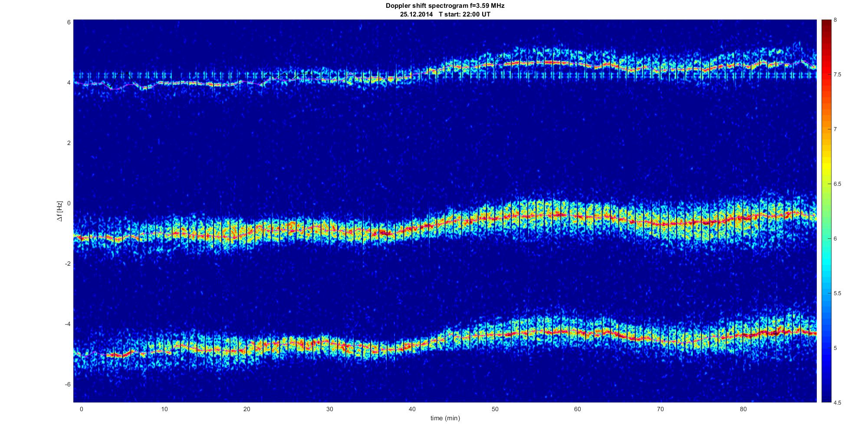This screenshot has width=868, height=432.
Task: Click the x-axis tick label '20'
Action: point(247,409)
